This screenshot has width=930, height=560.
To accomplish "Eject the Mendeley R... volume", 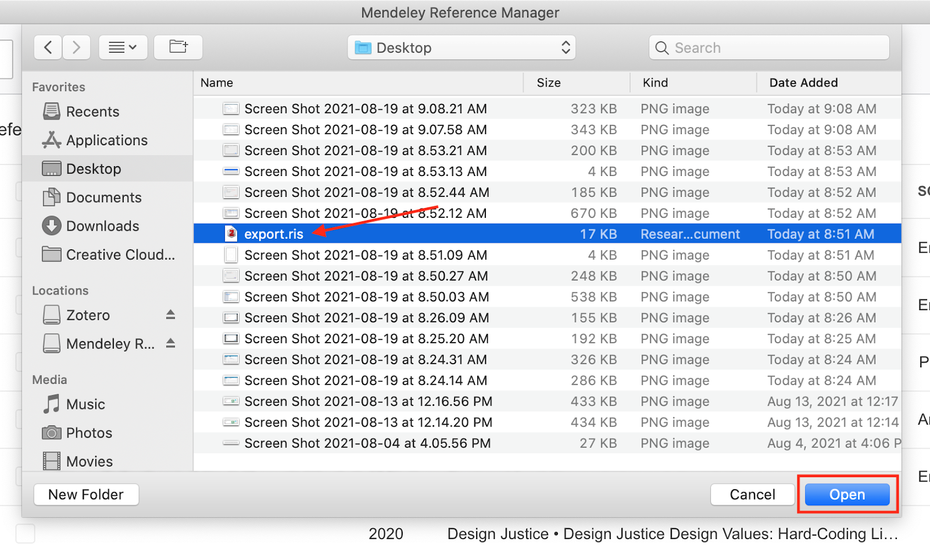I will [x=170, y=344].
